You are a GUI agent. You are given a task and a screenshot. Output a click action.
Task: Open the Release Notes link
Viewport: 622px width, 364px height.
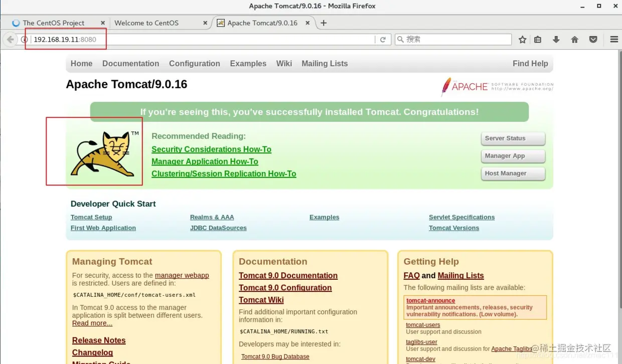99,340
